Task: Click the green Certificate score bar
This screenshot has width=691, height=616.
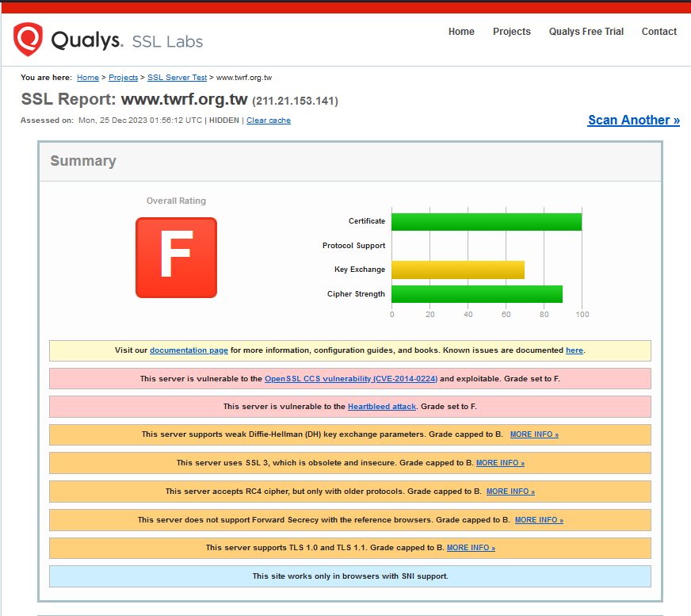Action: (487, 222)
